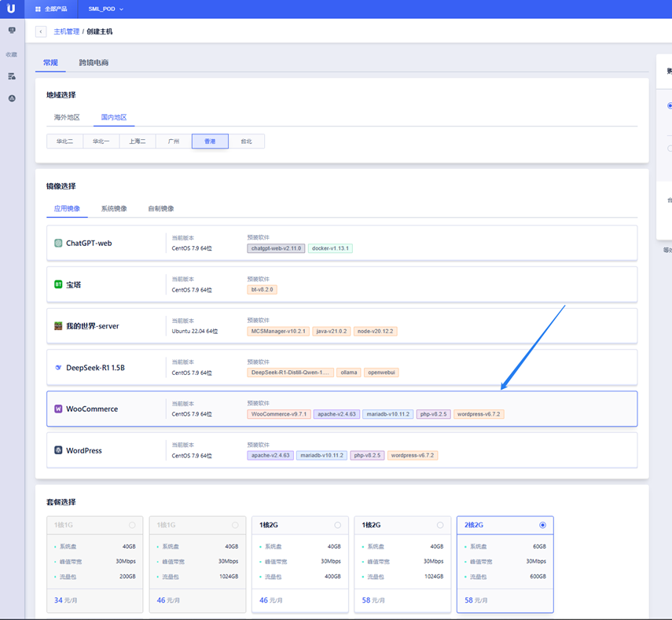Click the 我的世界-server Minecraft icon
Image resolution: width=672 pixels, height=620 pixels.
point(58,326)
